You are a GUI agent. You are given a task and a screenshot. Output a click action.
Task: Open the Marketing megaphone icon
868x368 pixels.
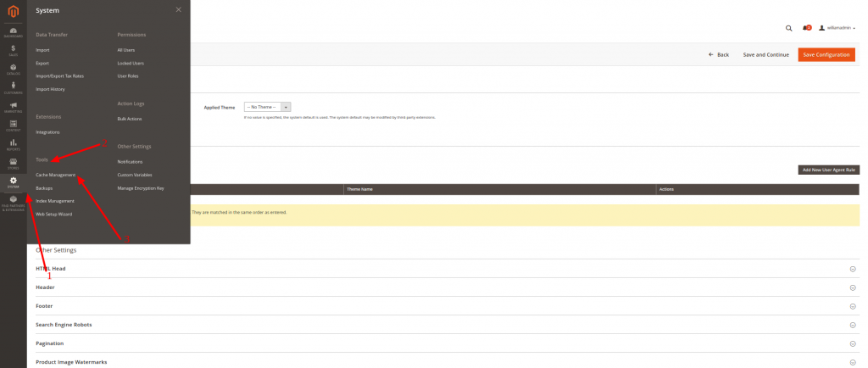point(13,107)
